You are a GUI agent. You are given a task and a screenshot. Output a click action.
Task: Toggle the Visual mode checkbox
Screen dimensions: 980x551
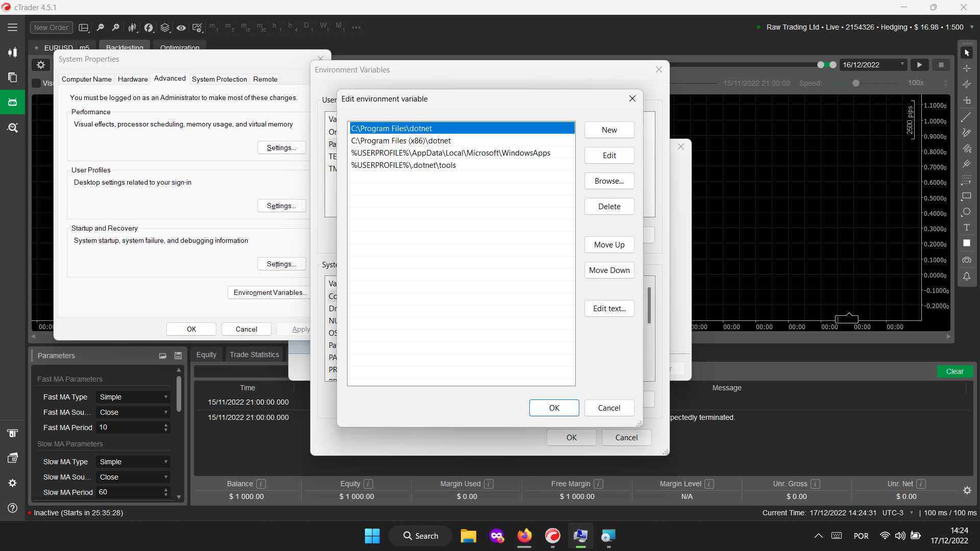[x=36, y=83]
